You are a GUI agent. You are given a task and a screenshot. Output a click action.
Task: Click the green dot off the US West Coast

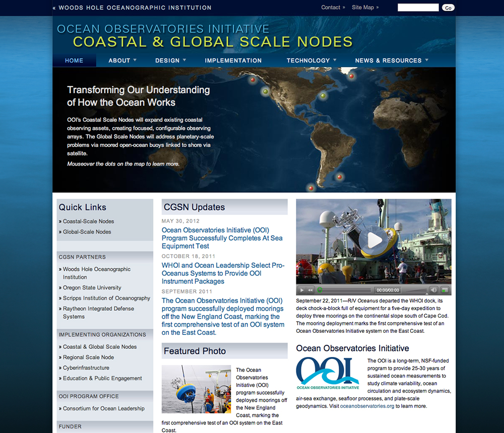[266, 92]
